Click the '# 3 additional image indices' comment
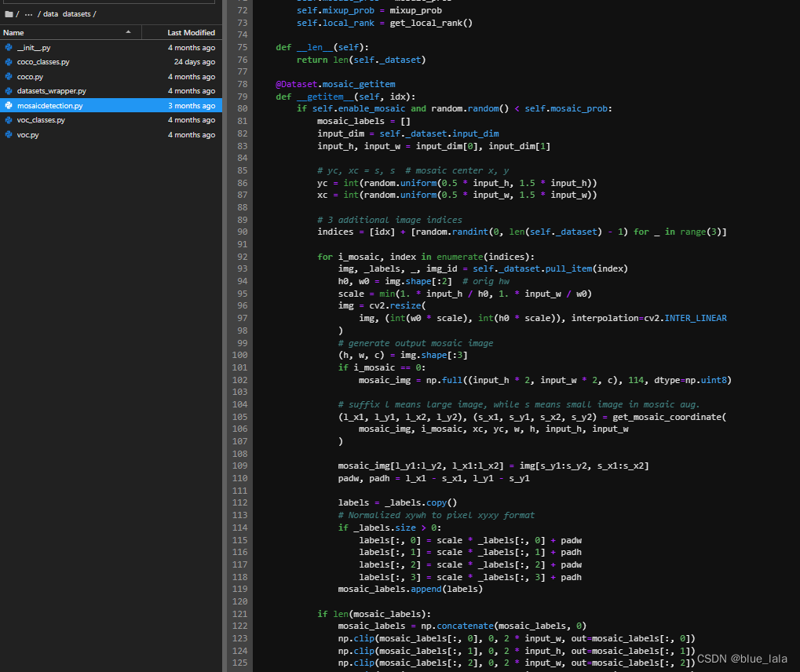The image size is (800, 672). tap(390, 219)
